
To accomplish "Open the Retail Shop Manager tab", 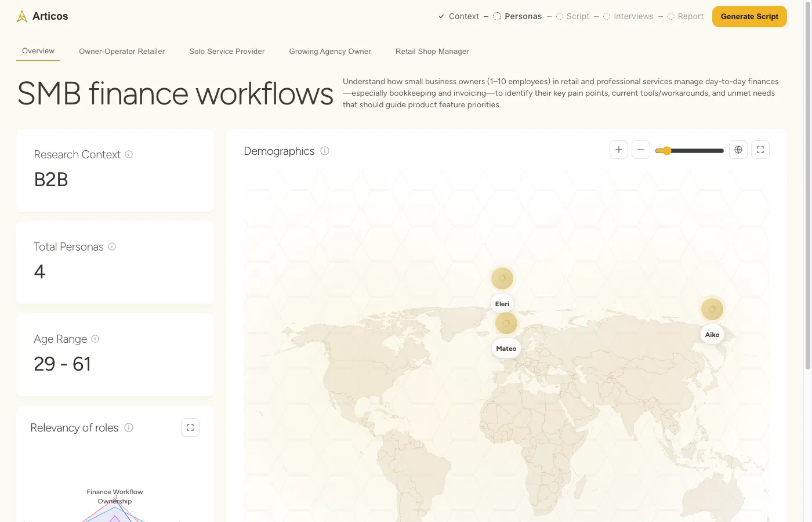I will coord(432,52).
